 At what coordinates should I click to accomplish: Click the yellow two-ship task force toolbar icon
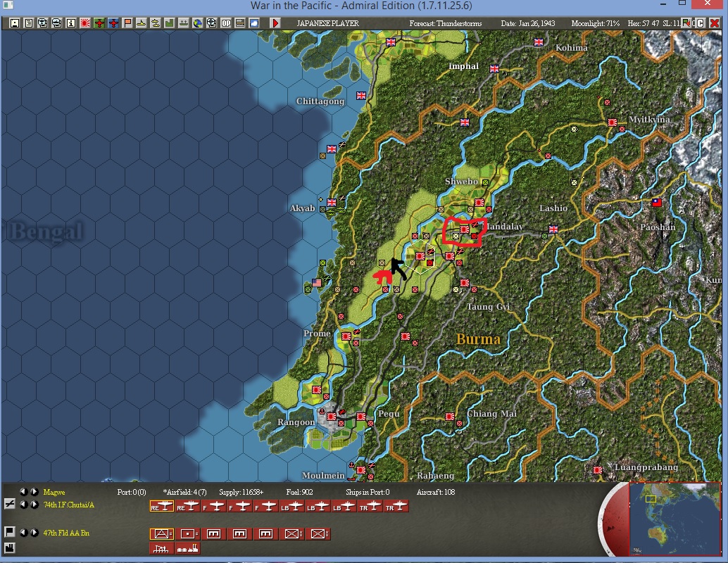click(156, 23)
